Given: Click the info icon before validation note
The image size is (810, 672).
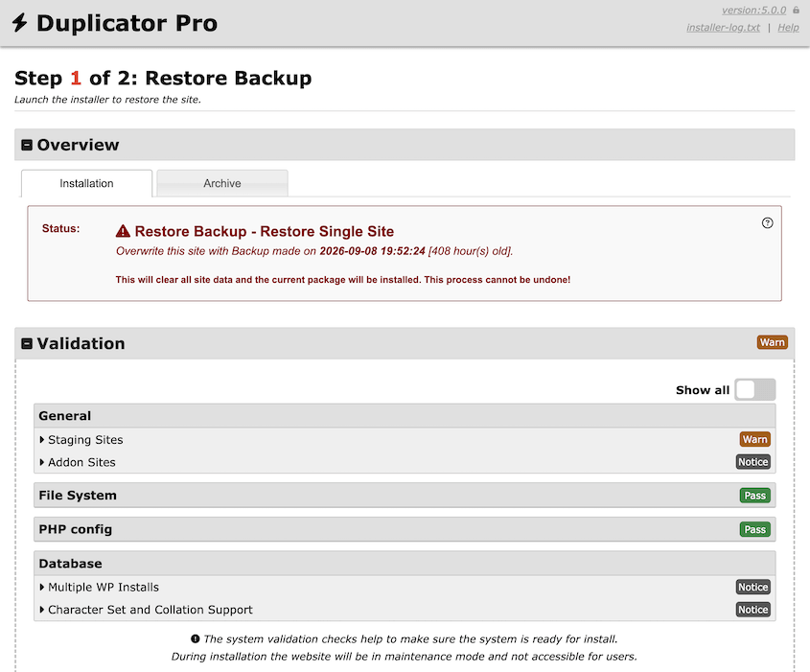Looking at the screenshot, I should (195, 639).
